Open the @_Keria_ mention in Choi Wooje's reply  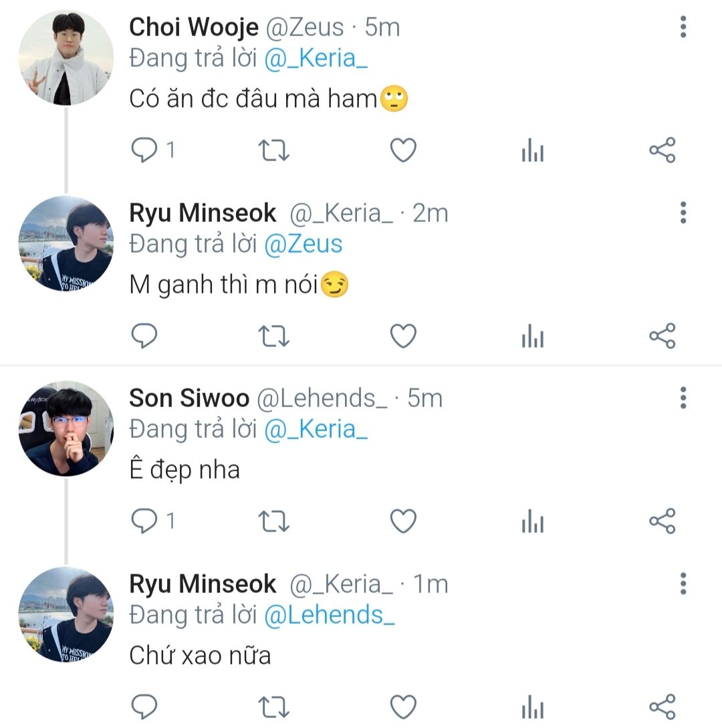click(x=316, y=59)
